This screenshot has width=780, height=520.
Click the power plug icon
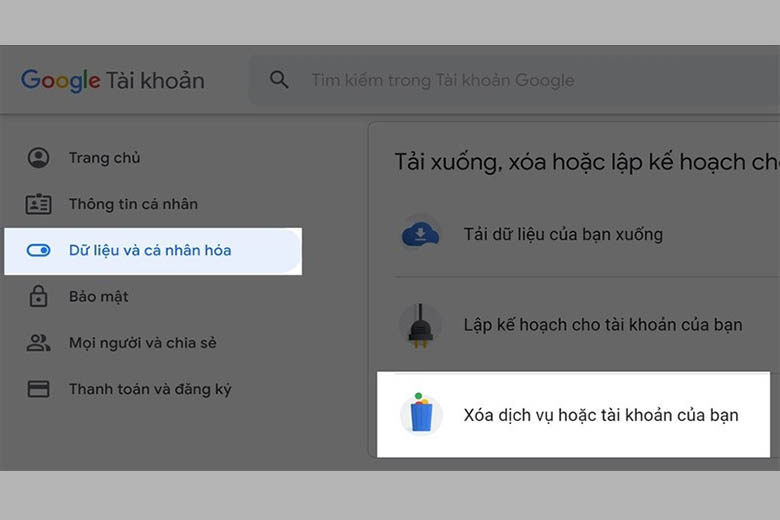tap(420, 325)
